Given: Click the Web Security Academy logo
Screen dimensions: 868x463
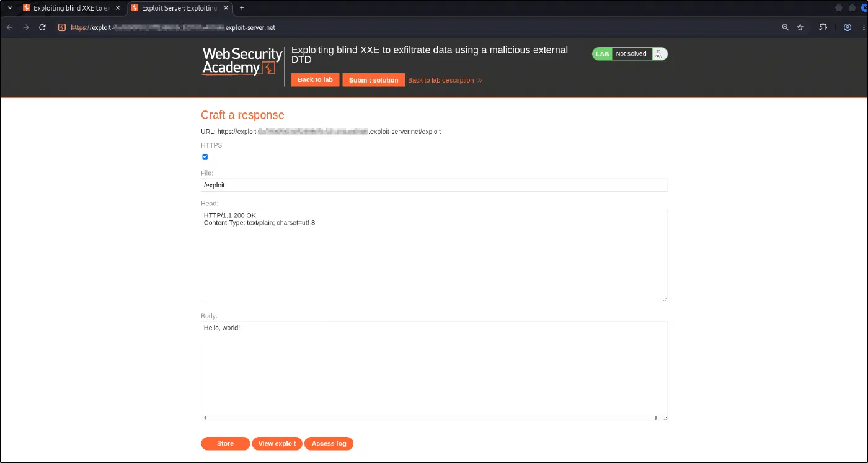Looking at the screenshot, I should [x=242, y=61].
